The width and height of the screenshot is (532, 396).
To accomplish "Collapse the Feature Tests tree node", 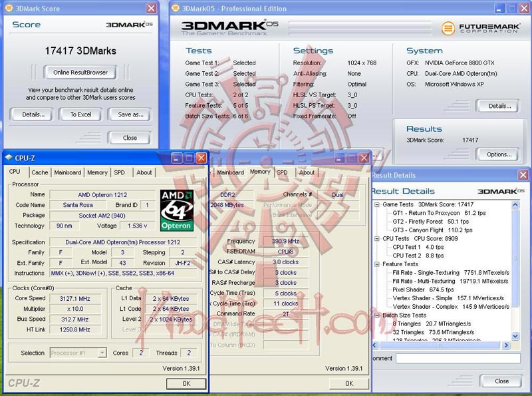I will tap(377, 264).
